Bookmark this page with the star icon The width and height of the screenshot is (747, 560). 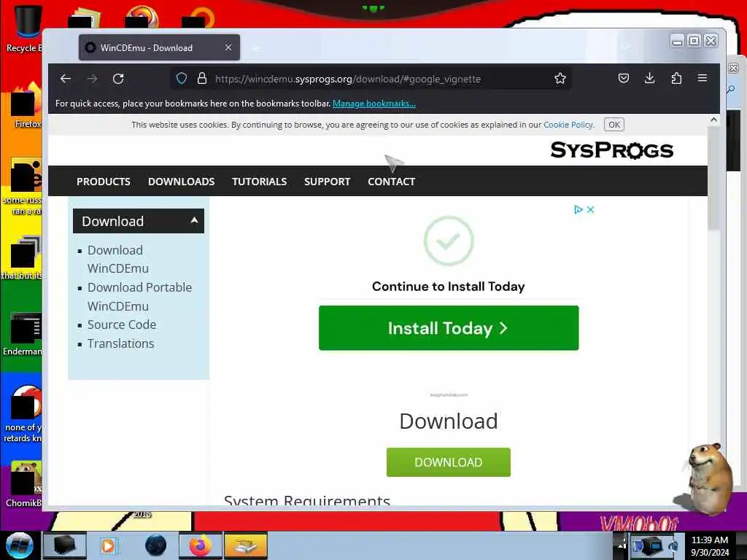pyautogui.click(x=560, y=79)
